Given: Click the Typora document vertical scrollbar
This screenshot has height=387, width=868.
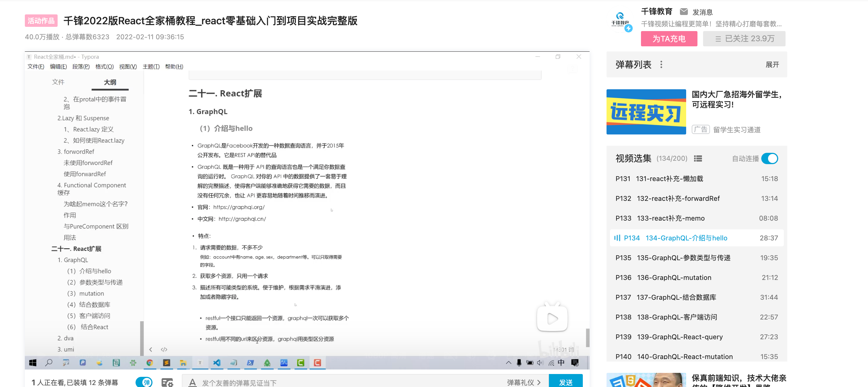Looking at the screenshot, I should (x=587, y=338).
